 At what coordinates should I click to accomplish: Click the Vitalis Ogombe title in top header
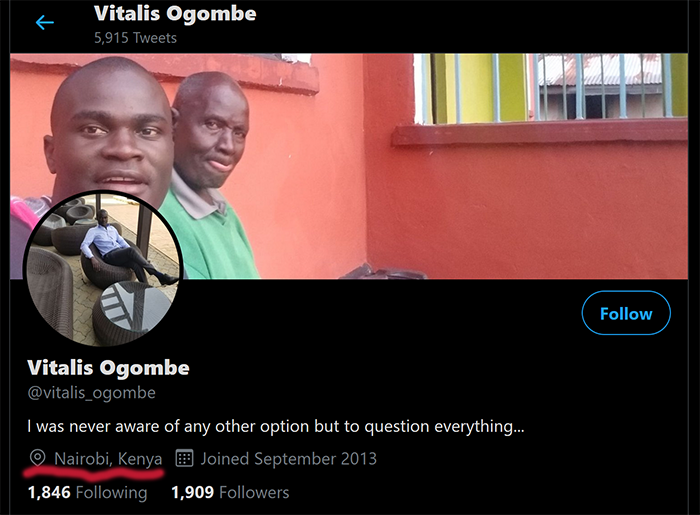(175, 14)
